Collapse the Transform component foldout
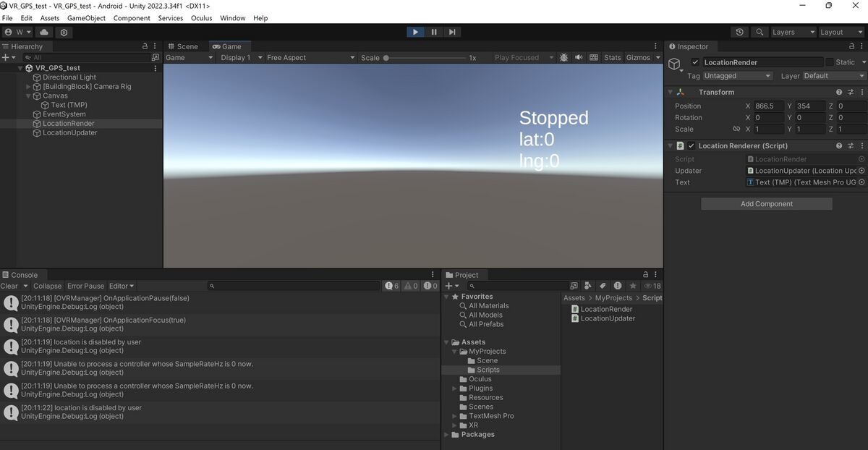Screen dimensions: 868x450 point(670,92)
